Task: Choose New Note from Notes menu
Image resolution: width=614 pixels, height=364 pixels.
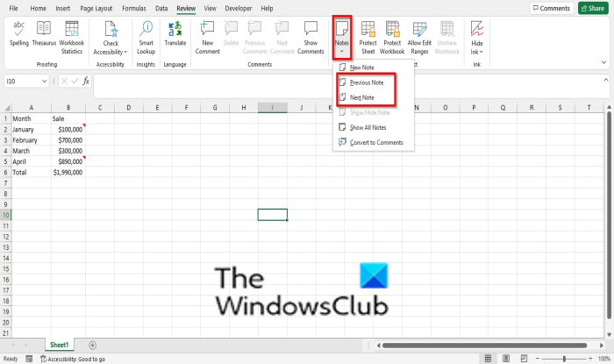Action: (x=373, y=68)
